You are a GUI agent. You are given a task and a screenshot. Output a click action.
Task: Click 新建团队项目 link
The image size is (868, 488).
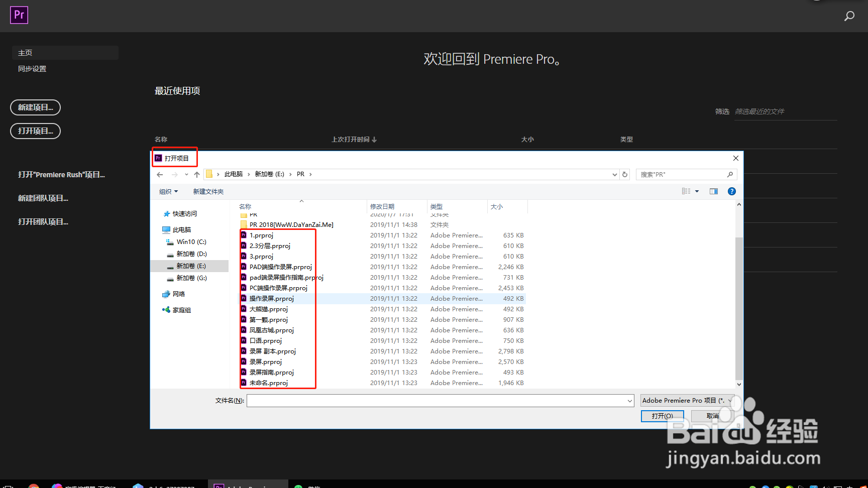(x=43, y=198)
